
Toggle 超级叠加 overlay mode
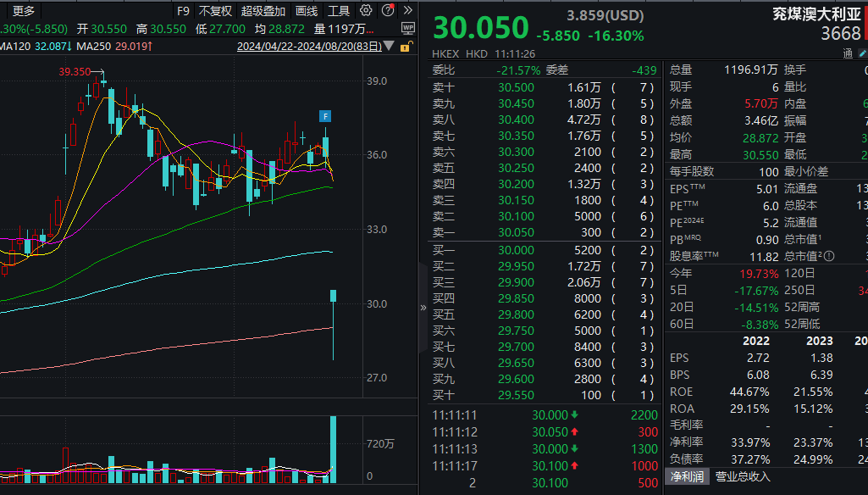click(x=263, y=11)
